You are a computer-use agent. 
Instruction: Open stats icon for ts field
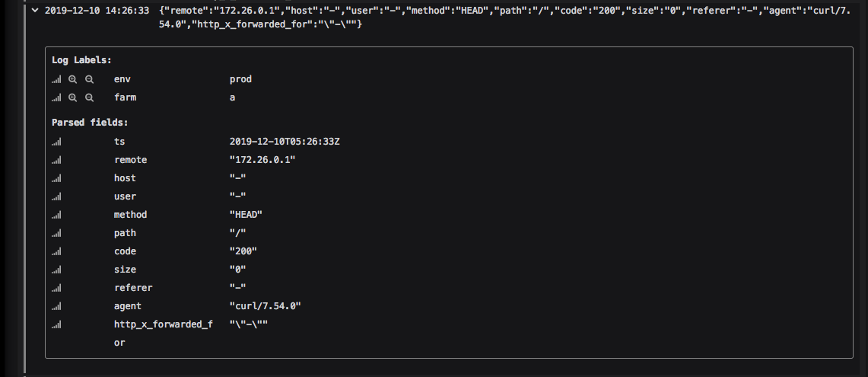[56, 142]
